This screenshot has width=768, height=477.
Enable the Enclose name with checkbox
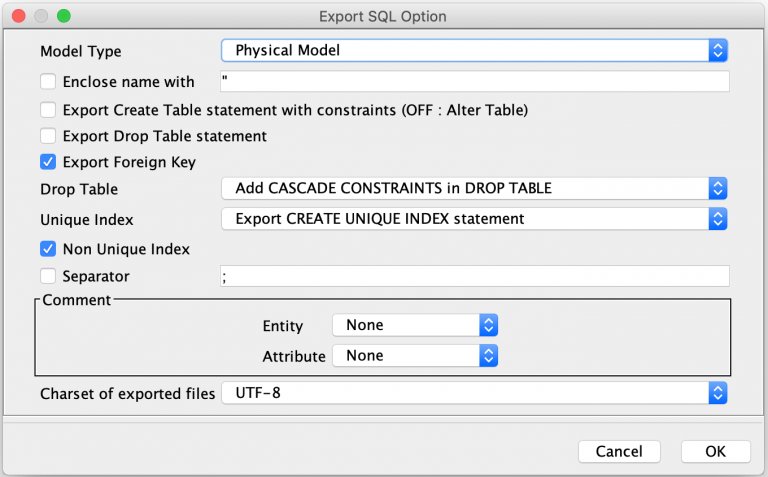48,82
